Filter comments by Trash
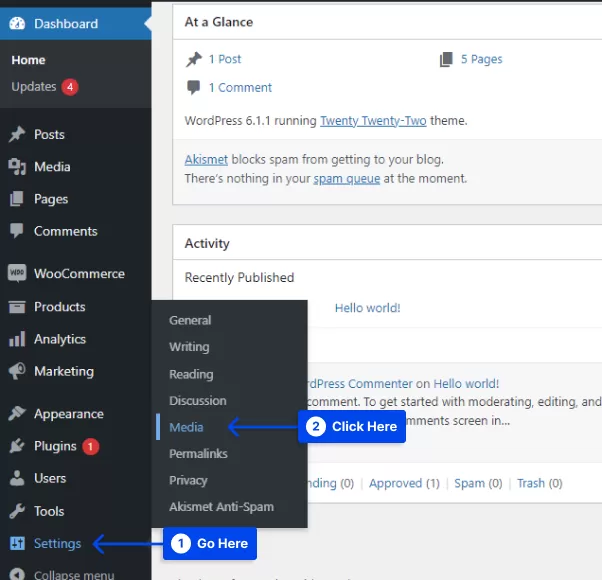The height and width of the screenshot is (580, 602). click(x=531, y=483)
